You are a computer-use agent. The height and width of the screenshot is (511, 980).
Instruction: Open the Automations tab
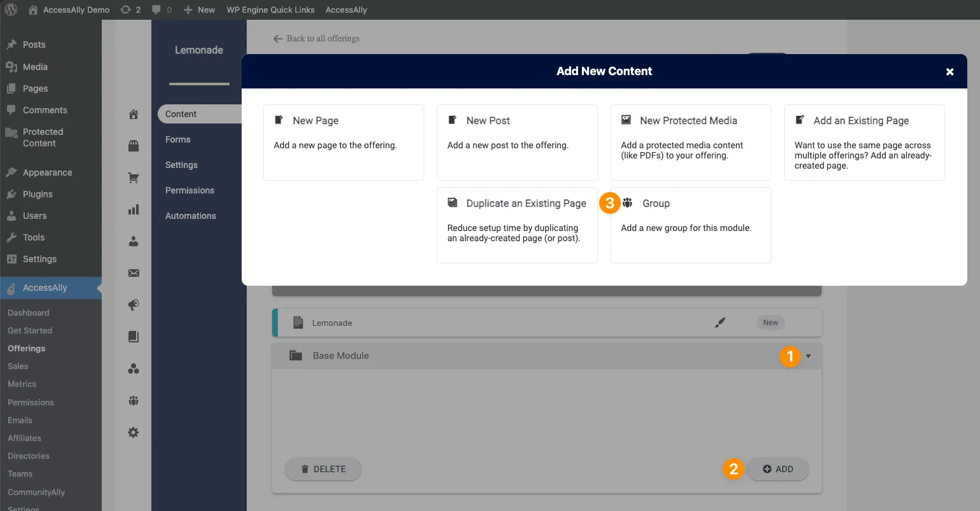pos(190,216)
